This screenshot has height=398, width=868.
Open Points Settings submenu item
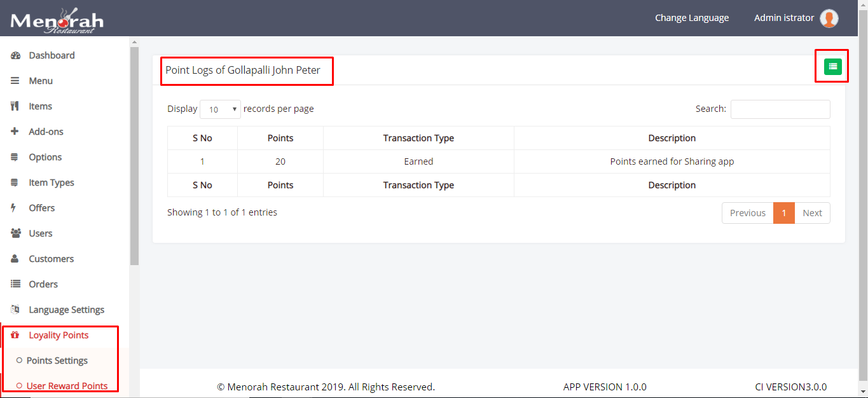tap(57, 360)
